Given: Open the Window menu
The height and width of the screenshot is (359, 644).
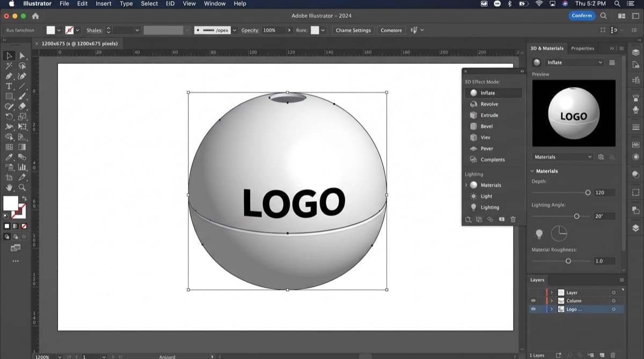Looking at the screenshot, I should point(215,4).
